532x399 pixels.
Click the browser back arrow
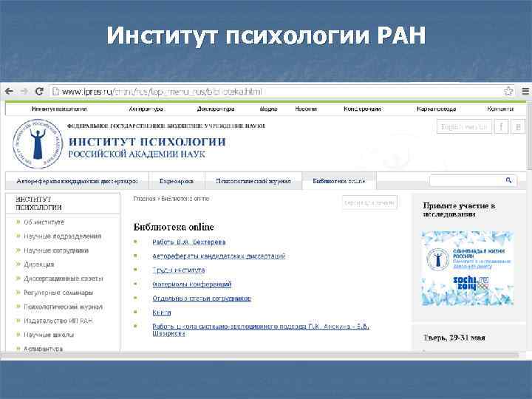coord(9,92)
